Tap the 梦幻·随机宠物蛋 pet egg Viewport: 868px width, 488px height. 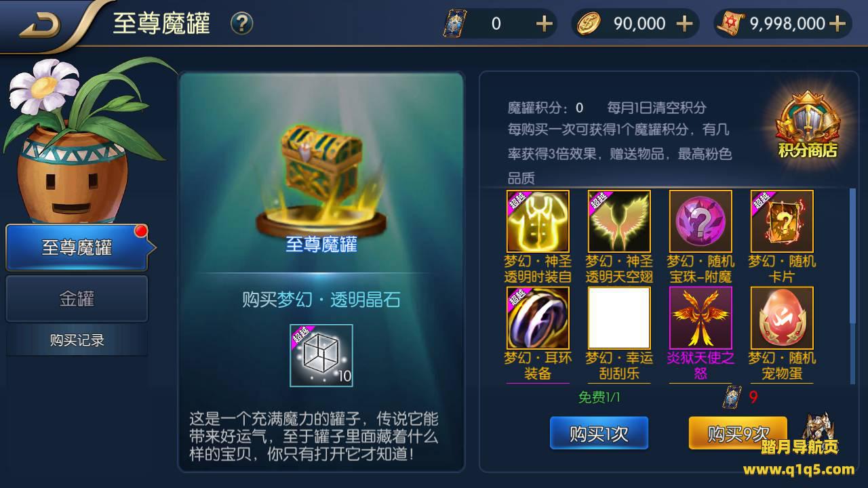(x=782, y=318)
